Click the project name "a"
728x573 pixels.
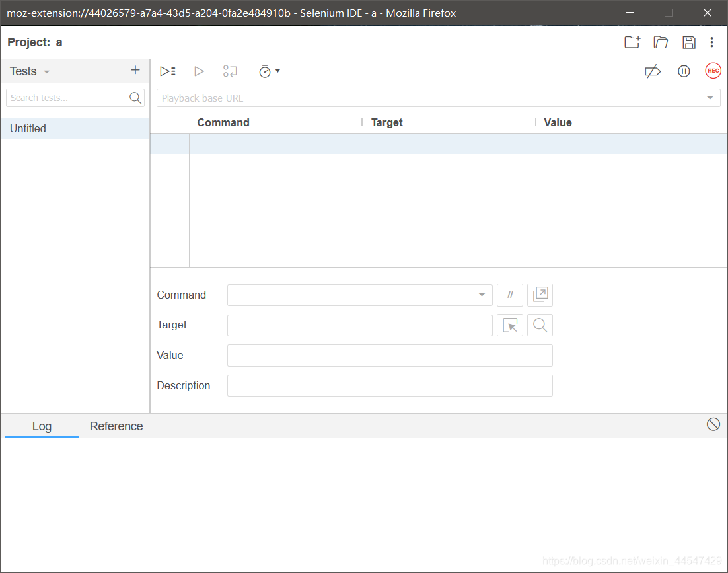59,42
